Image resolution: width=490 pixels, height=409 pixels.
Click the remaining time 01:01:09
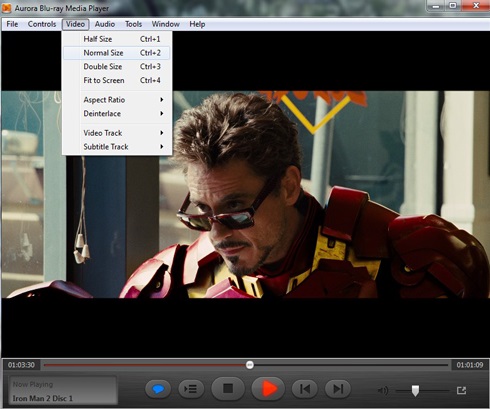click(470, 365)
